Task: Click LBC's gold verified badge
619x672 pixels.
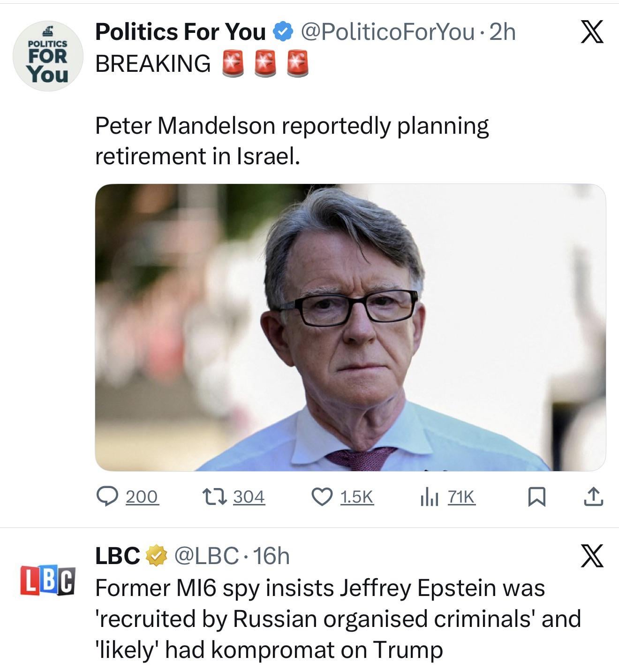Action: [x=157, y=556]
